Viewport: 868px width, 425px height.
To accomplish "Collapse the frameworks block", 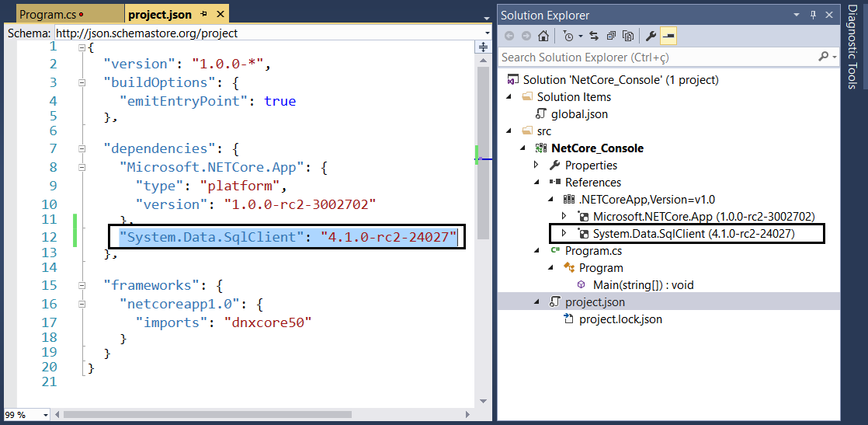I will 82,285.
